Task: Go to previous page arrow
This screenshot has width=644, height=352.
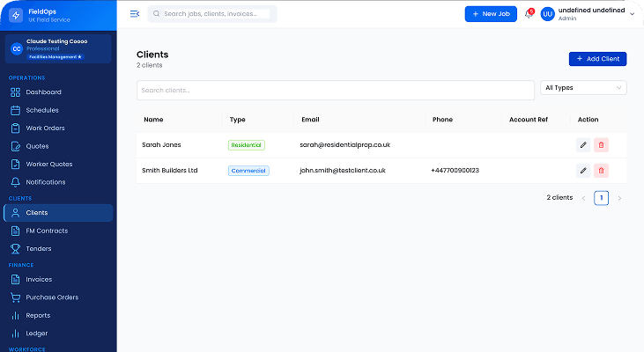Action: 583,199
